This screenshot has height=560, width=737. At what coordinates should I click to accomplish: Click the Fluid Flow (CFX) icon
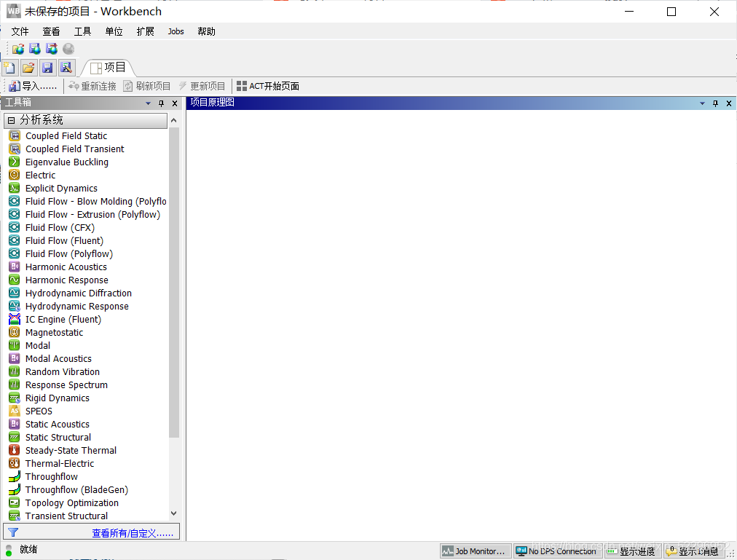(x=15, y=228)
